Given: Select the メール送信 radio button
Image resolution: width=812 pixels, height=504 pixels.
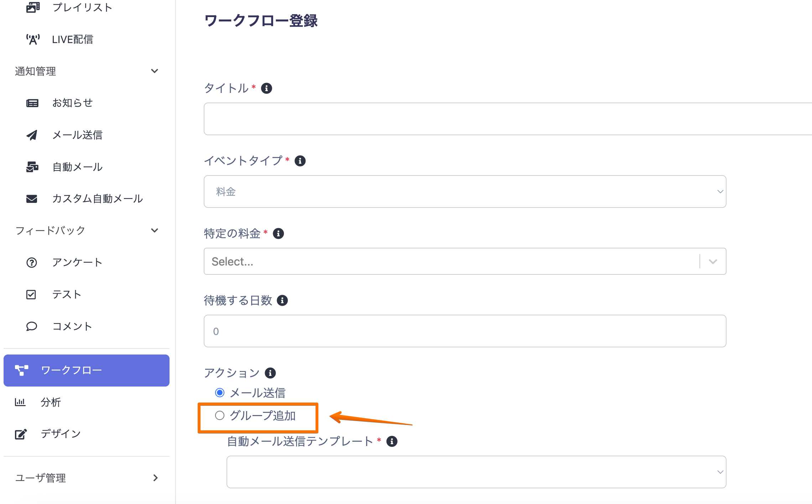Looking at the screenshot, I should pos(220,393).
